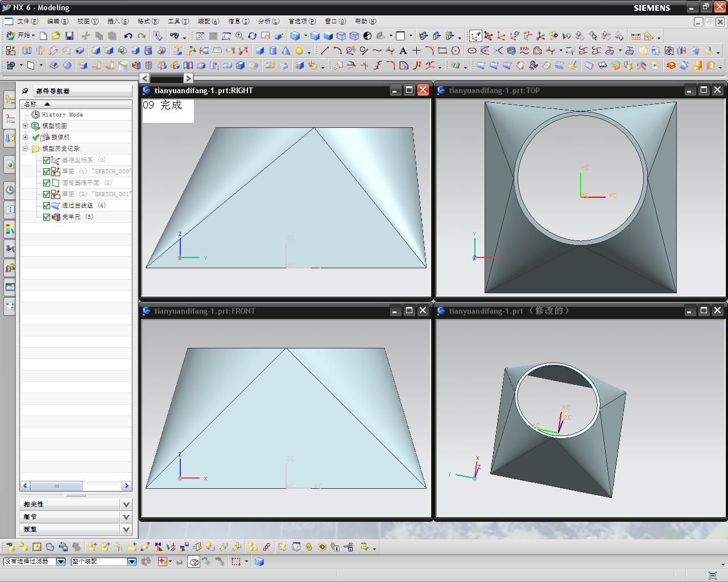Expand the 细节 panel

(126, 517)
